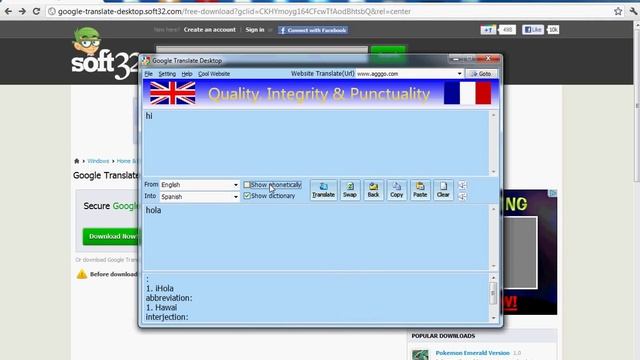The width and height of the screenshot is (640, 360).
Task: Click the Facebook Like button
Action: (533, 30)
